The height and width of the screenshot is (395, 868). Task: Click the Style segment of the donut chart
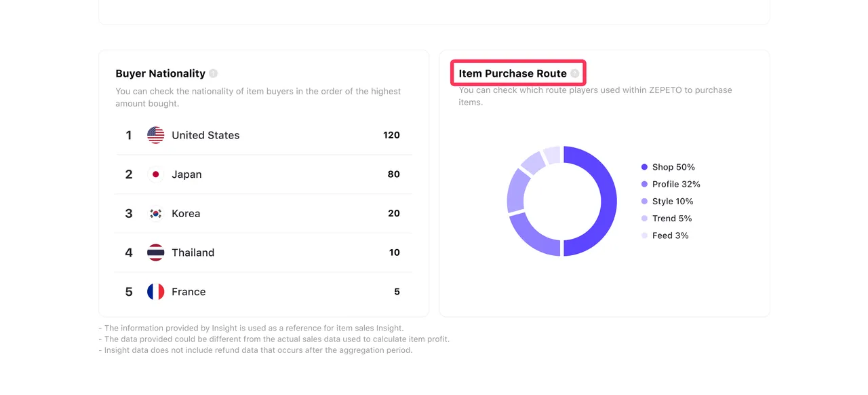517,192
